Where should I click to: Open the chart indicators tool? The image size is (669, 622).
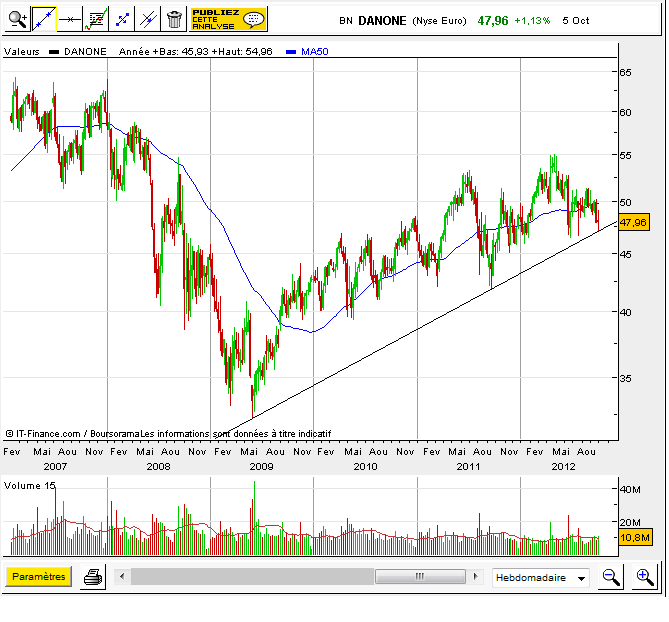(x=96, y=20)
